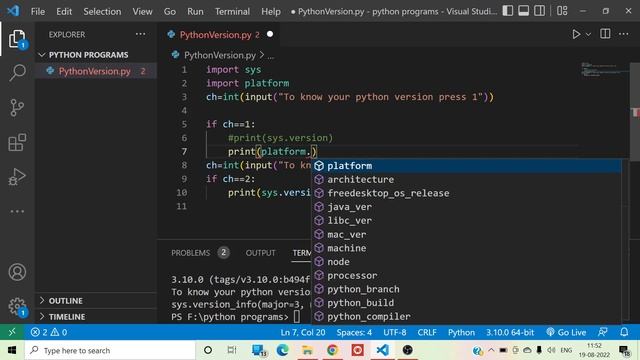Open Explorer views and more actions ellipsis
The height and width of the screenshot is (360, 640).
coord(140,34)
